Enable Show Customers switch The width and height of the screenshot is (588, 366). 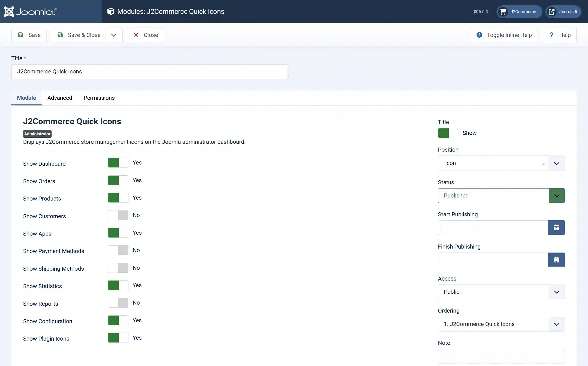click(118, 215)
